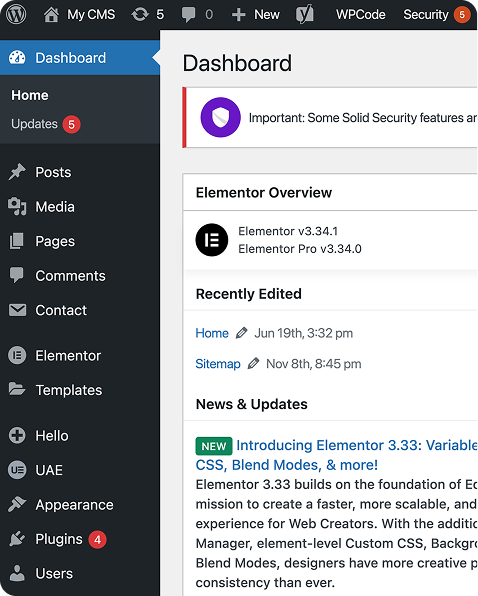Viewport: 478px width, 596px height.
Task: Click the Dashboard gauge icon in sidebar
Action: tap(17, 58)
